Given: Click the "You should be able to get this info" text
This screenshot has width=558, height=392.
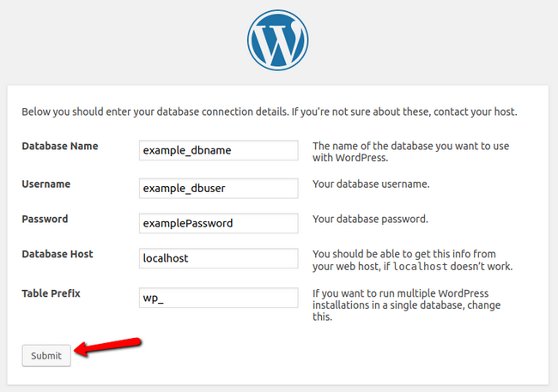Looking at the screenshot, I should tap(404, 254).
